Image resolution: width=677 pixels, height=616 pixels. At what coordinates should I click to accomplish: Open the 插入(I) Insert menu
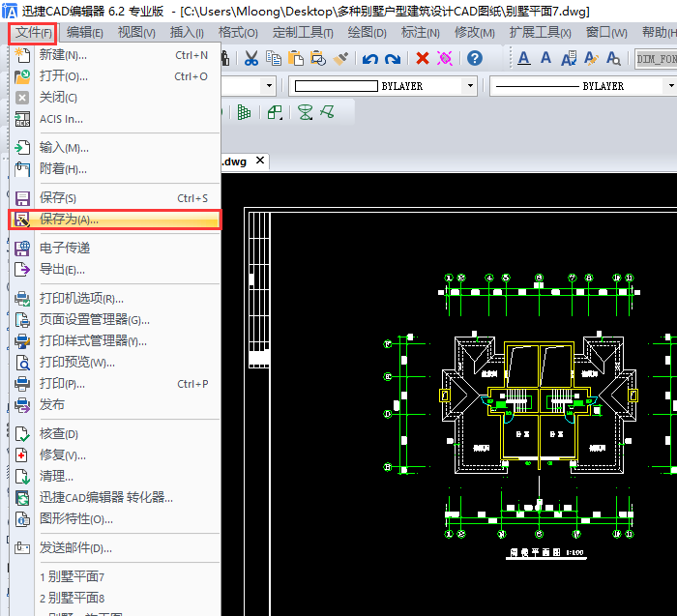[x=187, y=32]
